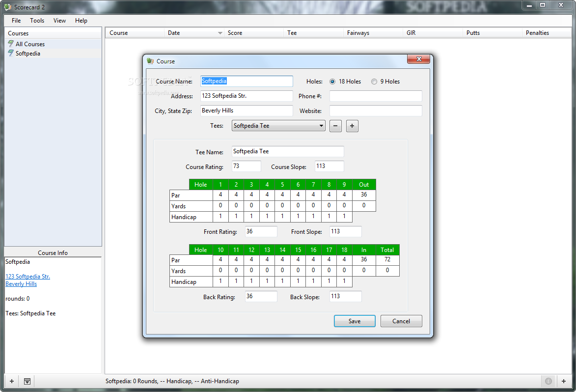
Task: Sort by Score column header
Action: pos(254,33)
